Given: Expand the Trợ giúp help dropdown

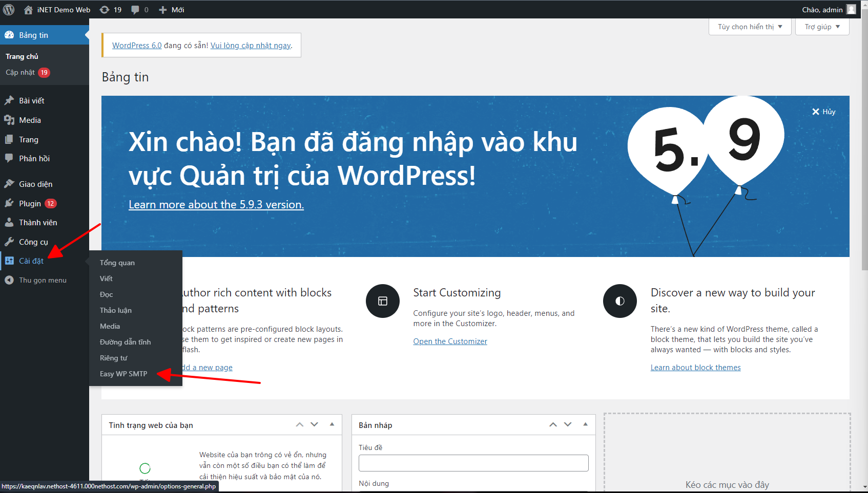Looking at the screenshot, I should pos(822,27).
